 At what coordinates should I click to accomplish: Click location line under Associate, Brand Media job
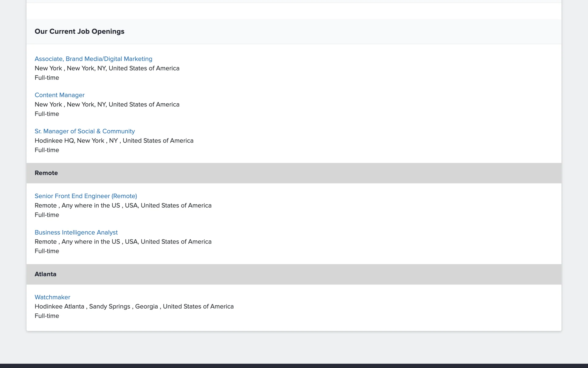coord(107,68)
